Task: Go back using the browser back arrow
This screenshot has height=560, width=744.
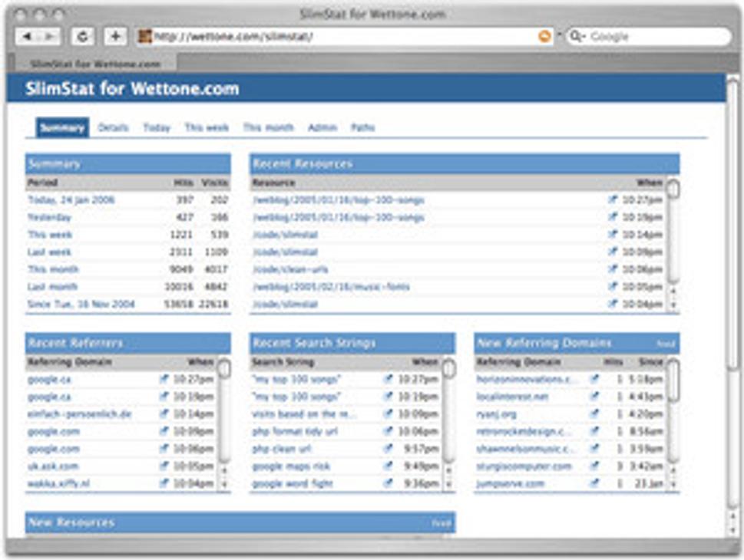Action: pos(27,37)
